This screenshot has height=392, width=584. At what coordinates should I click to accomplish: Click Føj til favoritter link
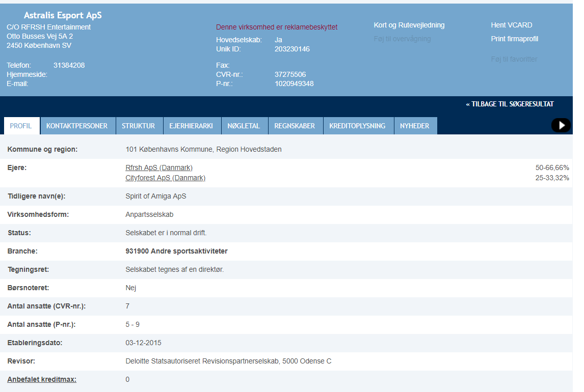tap(514, 59)
